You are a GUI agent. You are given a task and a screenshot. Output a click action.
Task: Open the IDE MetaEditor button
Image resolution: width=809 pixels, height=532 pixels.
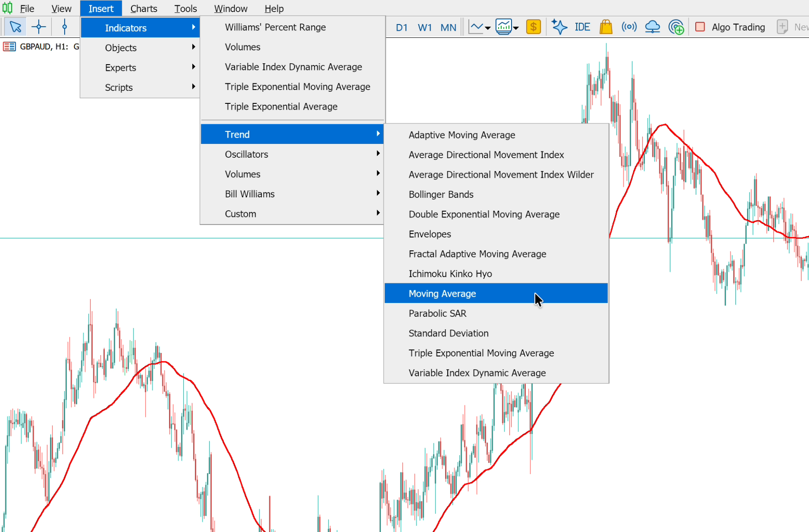coord(582,27)
